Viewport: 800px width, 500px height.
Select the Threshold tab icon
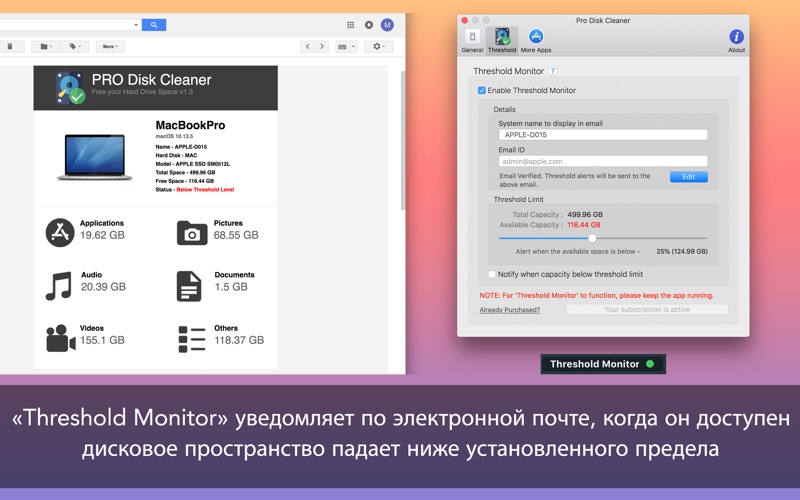point(502,41)
